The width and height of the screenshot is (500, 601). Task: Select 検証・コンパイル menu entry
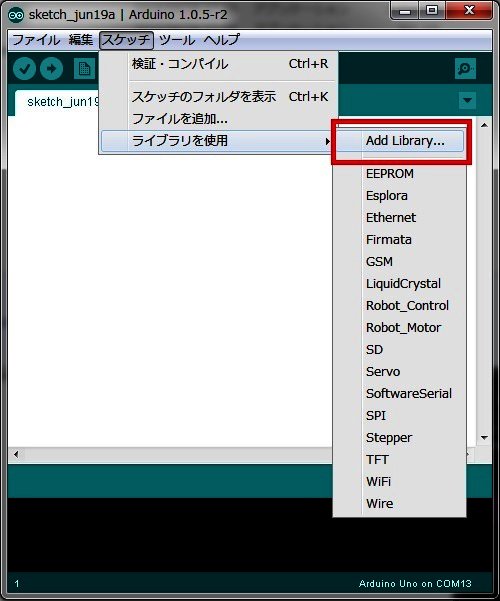click(219, 64)
